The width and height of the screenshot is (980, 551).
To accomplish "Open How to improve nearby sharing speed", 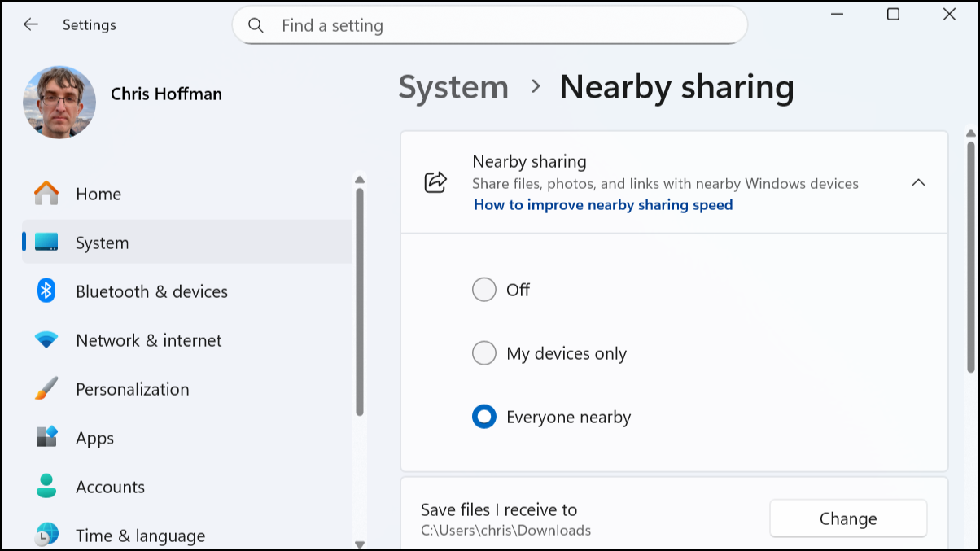I will pos(602,204).
